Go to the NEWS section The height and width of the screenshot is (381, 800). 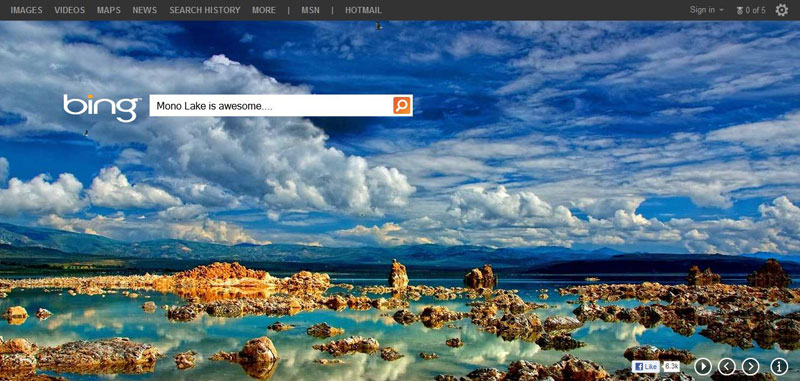pos(145,10)
